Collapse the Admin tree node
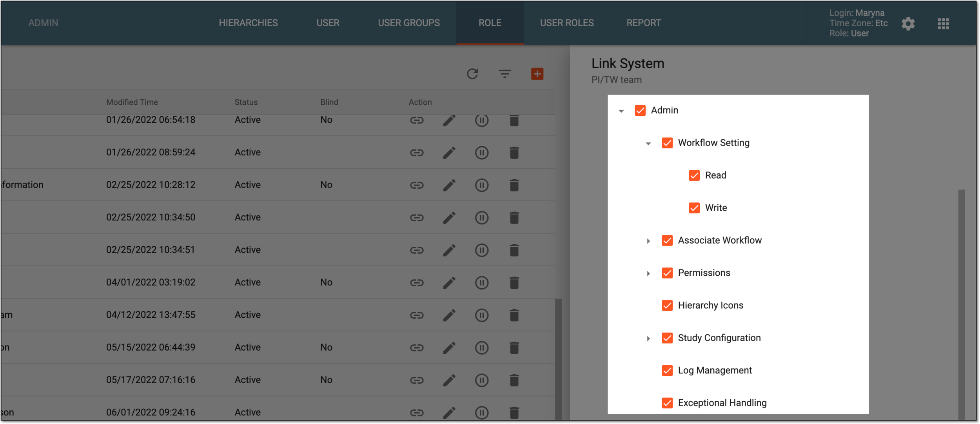 [x=621, y=111]
